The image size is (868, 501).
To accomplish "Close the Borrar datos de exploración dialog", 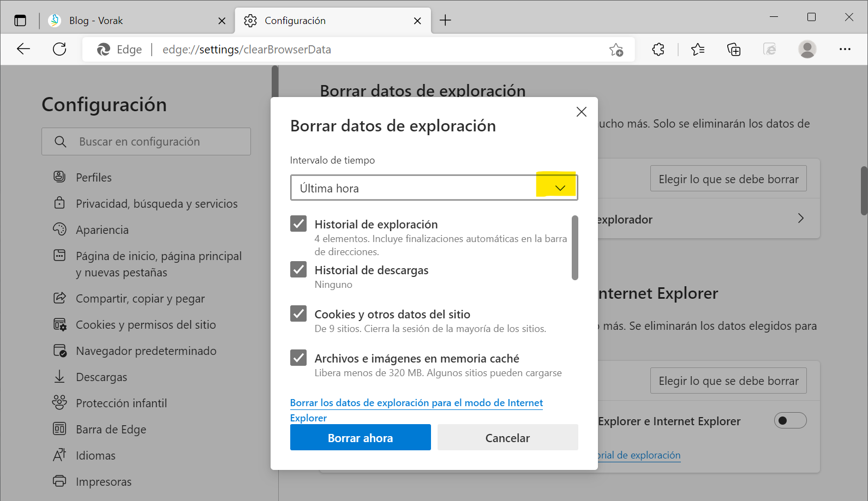I will point(582,112).
